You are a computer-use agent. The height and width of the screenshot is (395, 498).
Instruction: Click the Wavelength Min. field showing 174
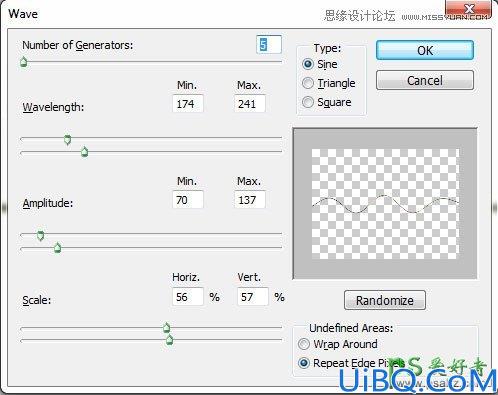click(188, 104)
